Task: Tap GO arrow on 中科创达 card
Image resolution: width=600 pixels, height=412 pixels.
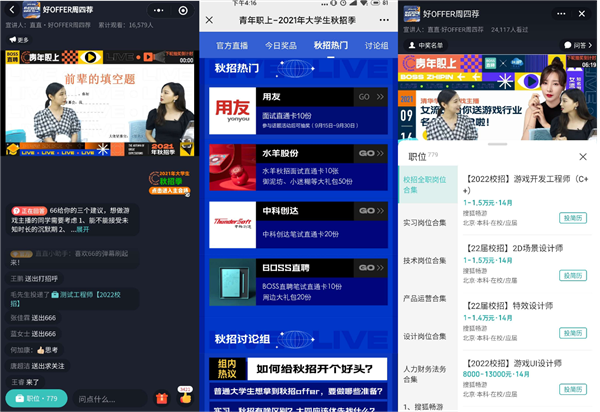Action: coord(371,211)
